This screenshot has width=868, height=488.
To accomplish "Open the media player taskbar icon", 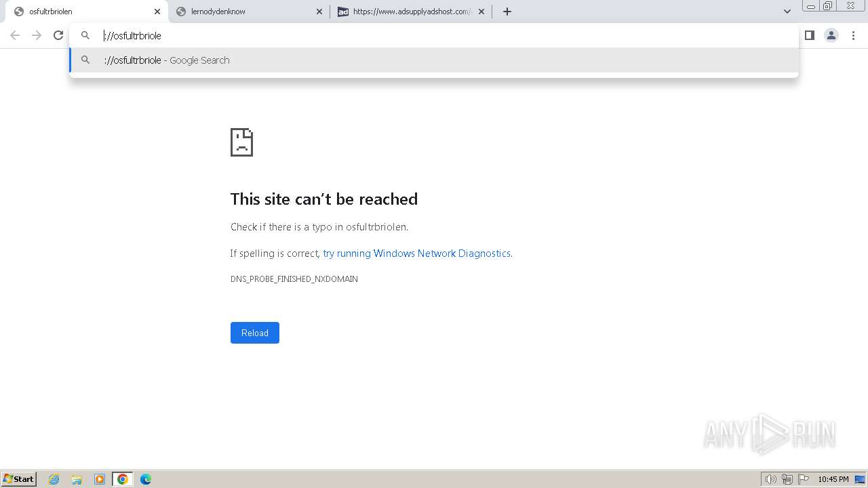I will [x=100, y=479].
